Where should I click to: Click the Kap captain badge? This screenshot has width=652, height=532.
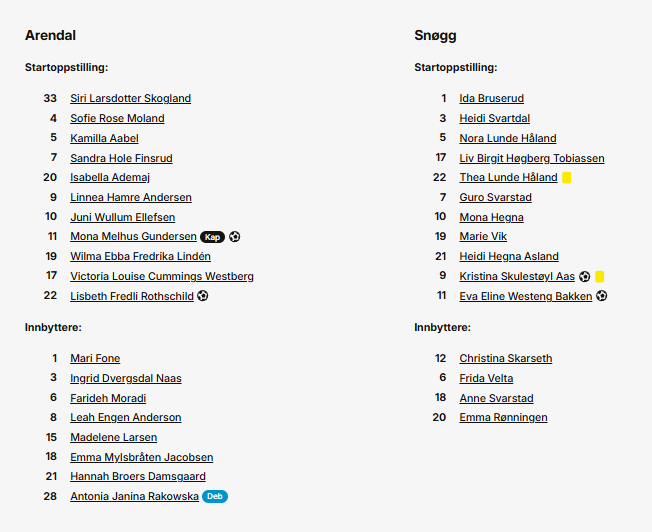pos(212,237)
